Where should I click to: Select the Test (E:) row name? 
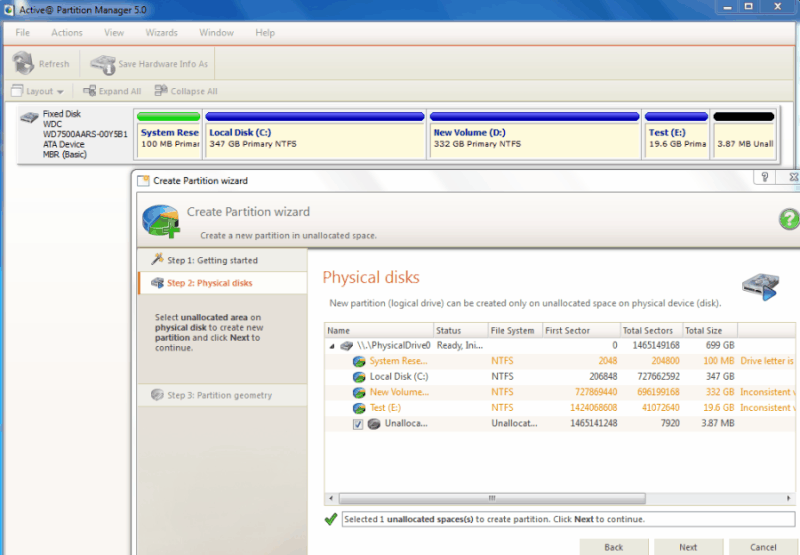[x=385, y=408]
